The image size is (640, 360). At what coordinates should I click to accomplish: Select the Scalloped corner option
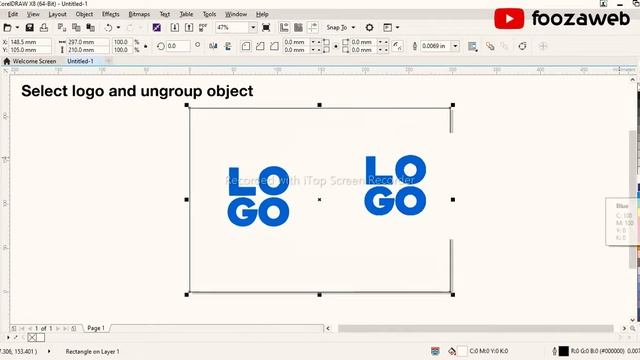[260, 46]
